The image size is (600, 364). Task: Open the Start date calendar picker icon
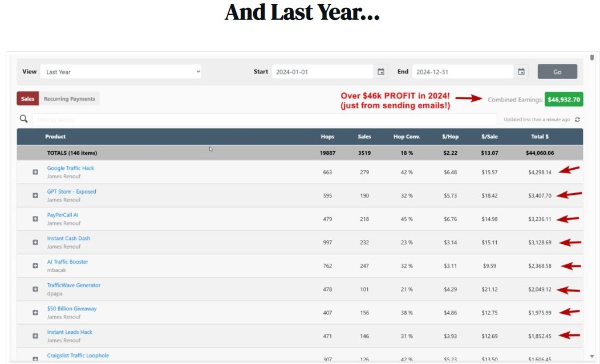381,72
